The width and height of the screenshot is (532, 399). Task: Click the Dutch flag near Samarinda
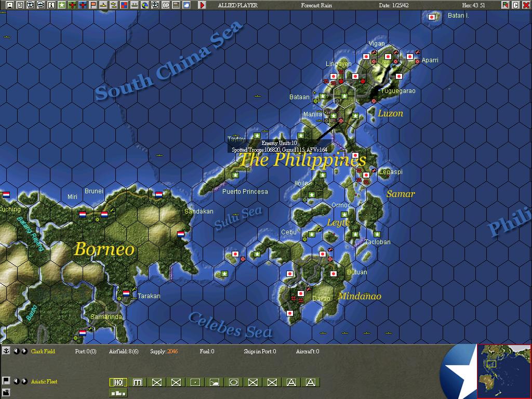coord(83,333)
